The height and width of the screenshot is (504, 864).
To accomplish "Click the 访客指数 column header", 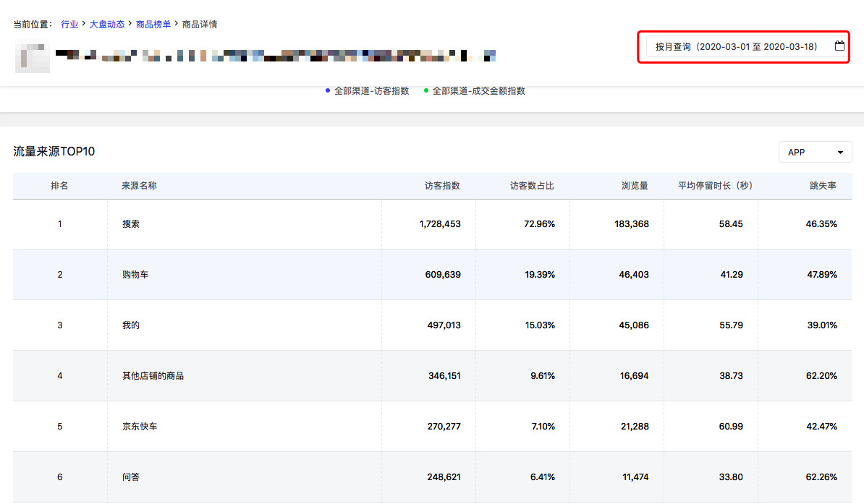I will tap(442, 186).
